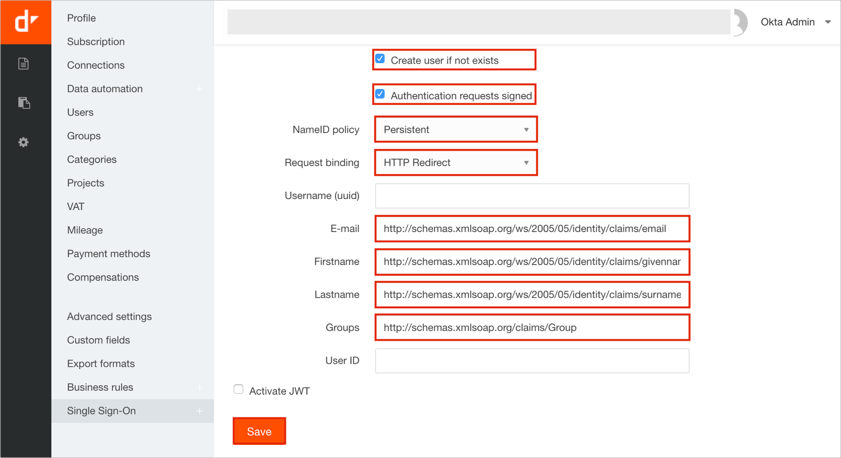Click the user avatar icon
This screenshot has width=841, height=458.
coord(740,22)
